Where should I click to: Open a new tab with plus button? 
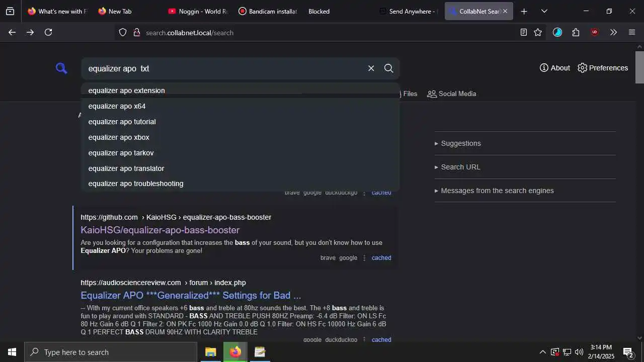pyautogui.click(x=524, y=11)
